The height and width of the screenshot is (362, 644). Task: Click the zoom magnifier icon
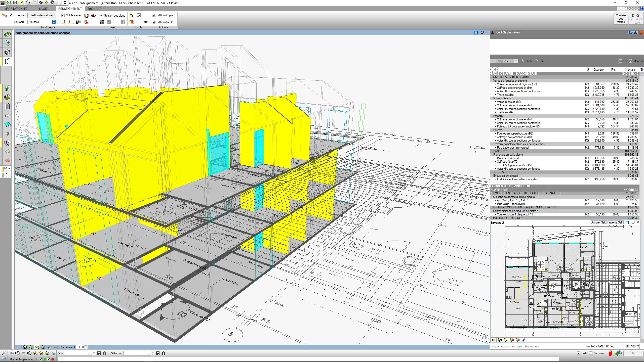53,3
